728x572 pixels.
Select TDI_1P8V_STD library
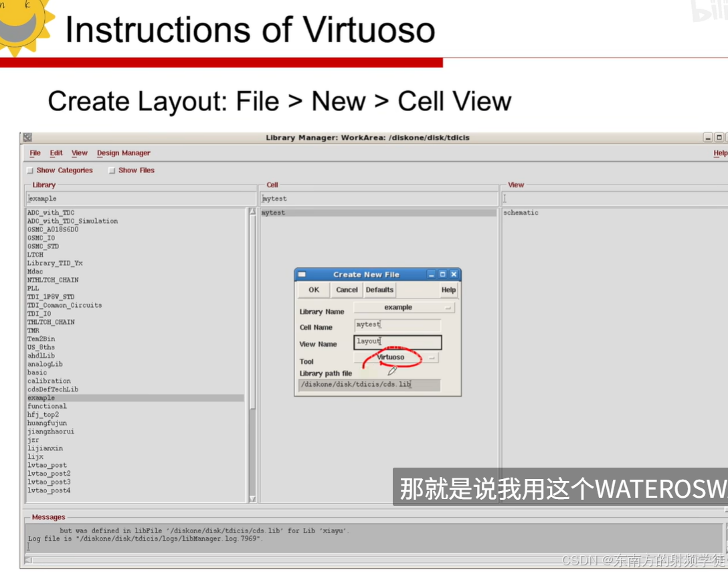(51, 296)
